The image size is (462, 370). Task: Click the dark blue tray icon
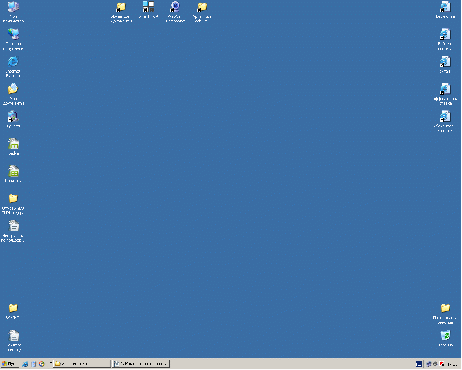tap(419, 364)
